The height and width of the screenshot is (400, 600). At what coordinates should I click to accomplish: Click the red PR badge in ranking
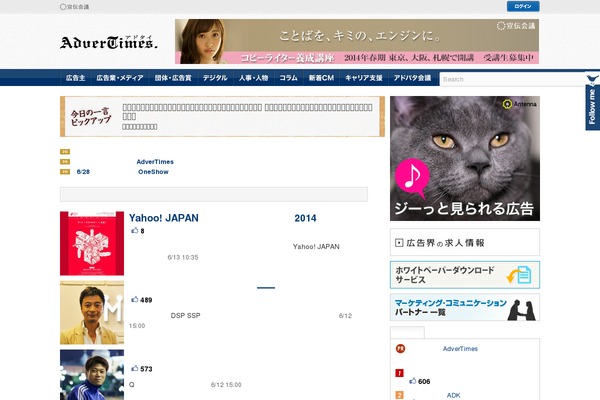[400, 349]
